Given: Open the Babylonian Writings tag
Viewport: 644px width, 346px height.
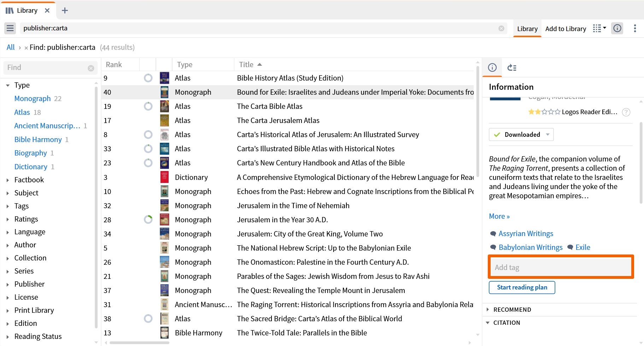Looking at the screenshot, I should (530, 247).
